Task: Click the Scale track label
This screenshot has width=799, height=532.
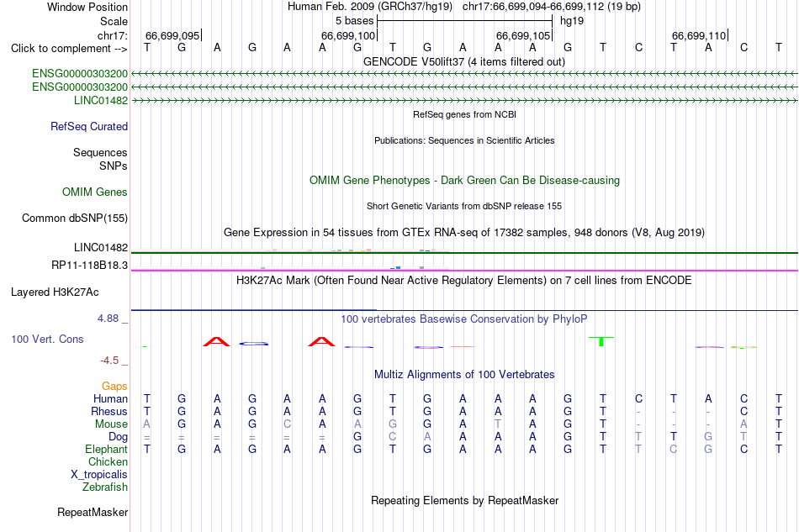Action: (x=114, y=21)
